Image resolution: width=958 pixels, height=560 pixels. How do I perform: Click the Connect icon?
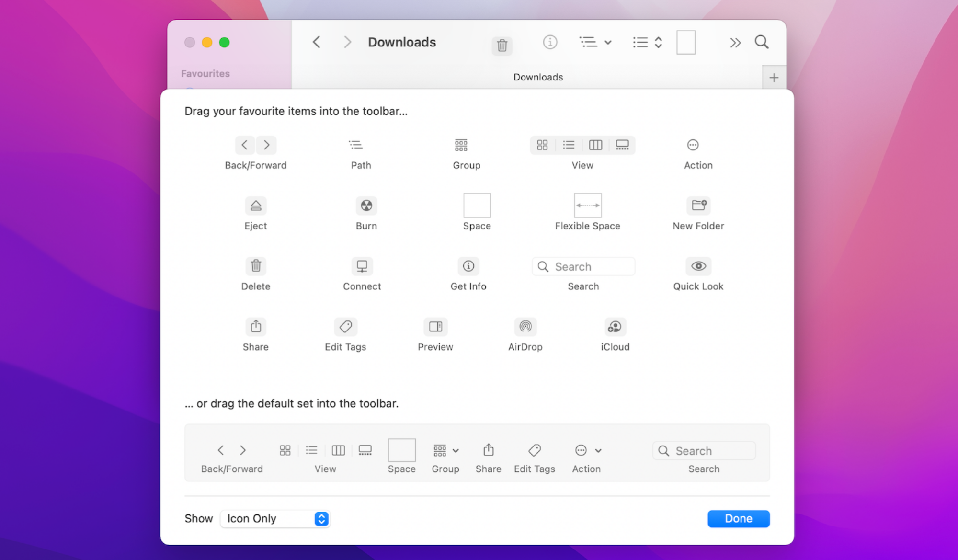[362, 266]
